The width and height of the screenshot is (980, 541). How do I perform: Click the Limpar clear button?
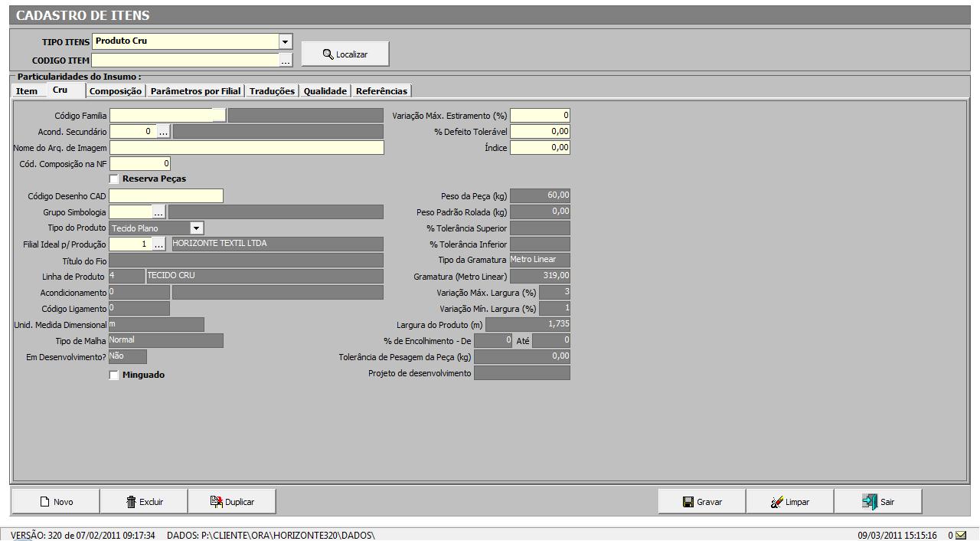click(790, 502)
